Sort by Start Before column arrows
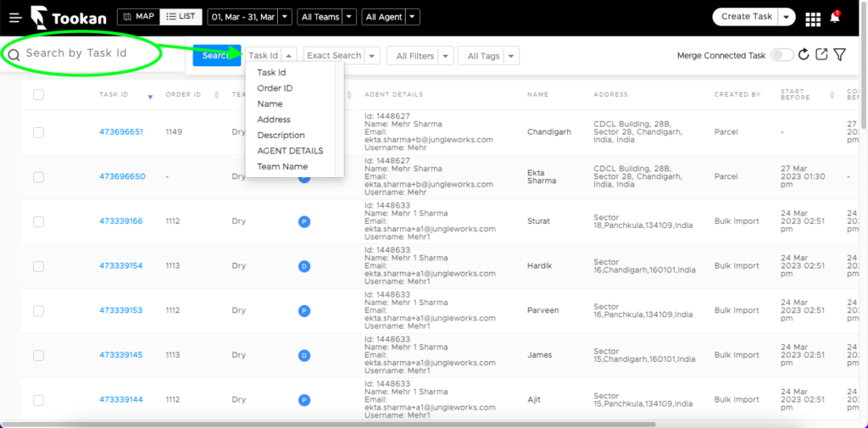Image resolution: width=868 pixels, height=428 pixels. click(832, 95)
